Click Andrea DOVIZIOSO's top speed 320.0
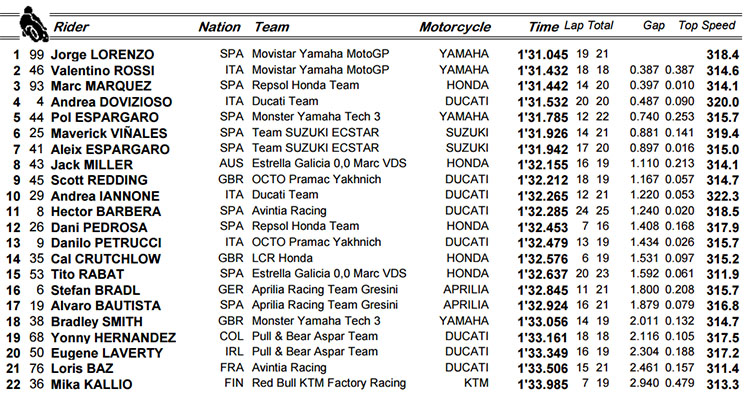The height and width of the screenshot is (397, 745). click(723, 102)
